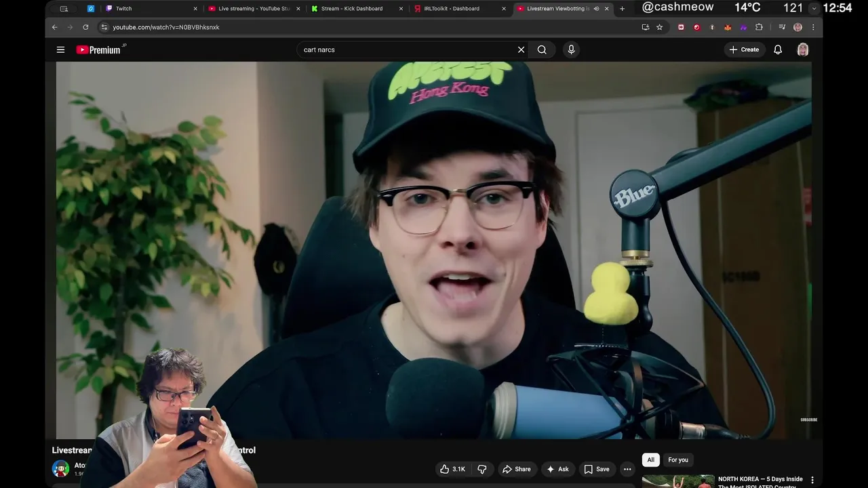The image size is (868, 488).
Task: Open options menu for North Korea video
Action: tap(812, 480)
